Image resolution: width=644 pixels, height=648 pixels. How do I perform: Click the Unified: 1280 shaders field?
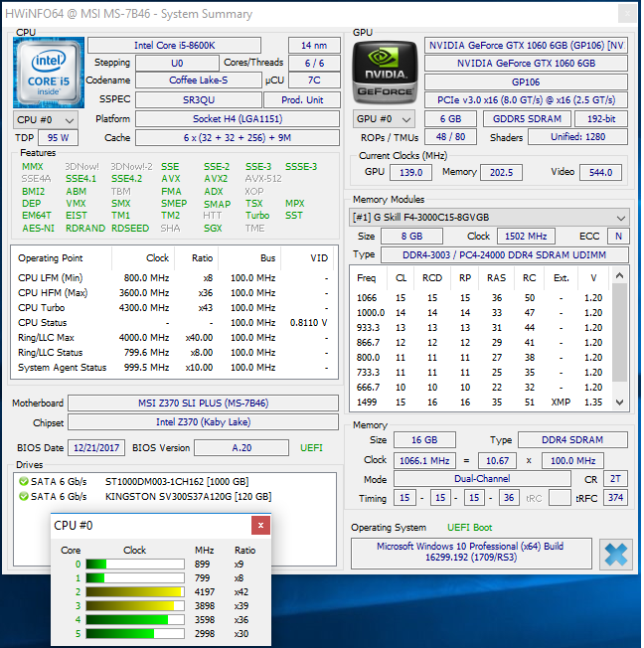coord(577,137)
